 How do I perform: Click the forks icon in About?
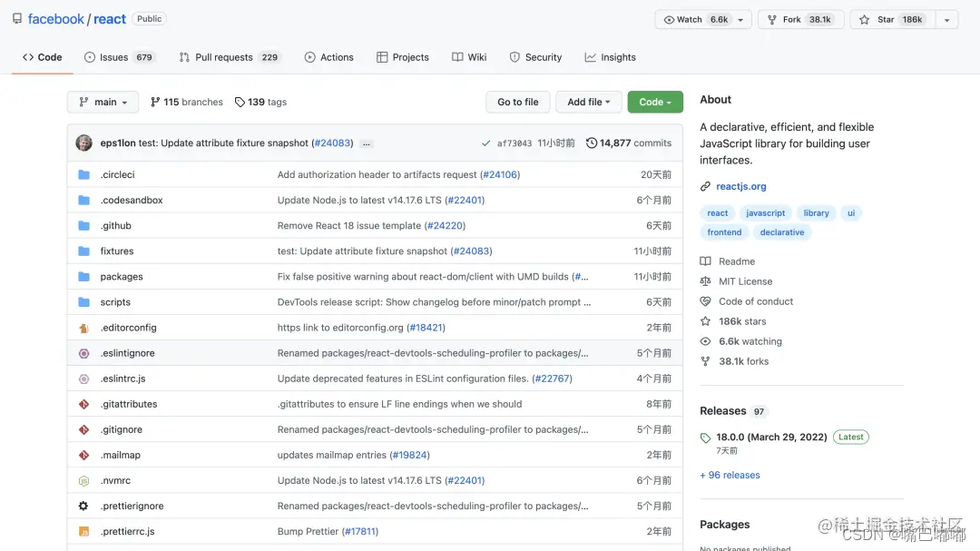[706, 361]
